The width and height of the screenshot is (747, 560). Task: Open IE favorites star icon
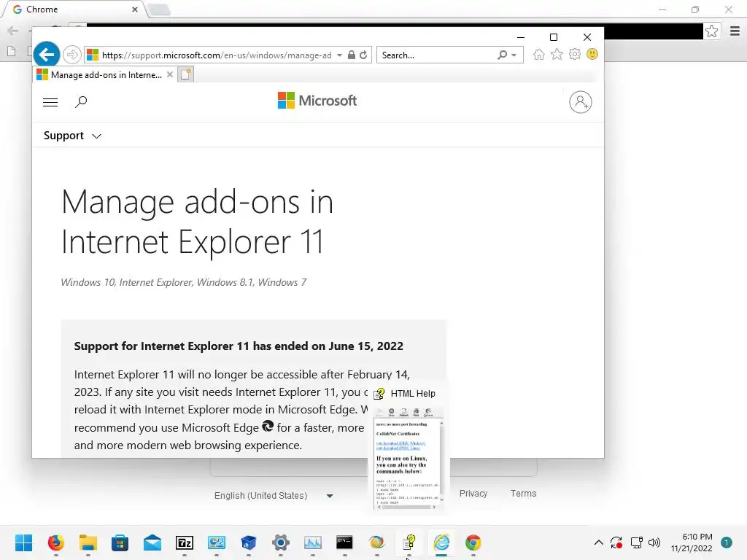pyautogui.click(x=557, y=54)
